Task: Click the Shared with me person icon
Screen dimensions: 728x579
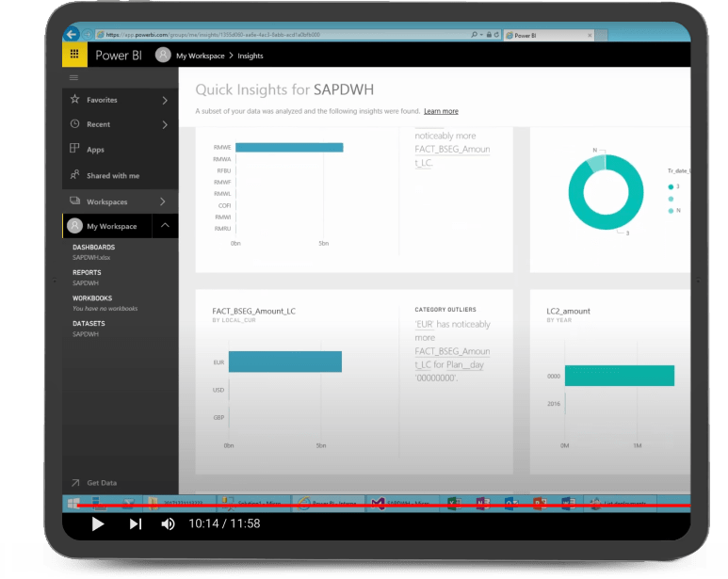Action: pyautogui.click(x=74, y=175)
